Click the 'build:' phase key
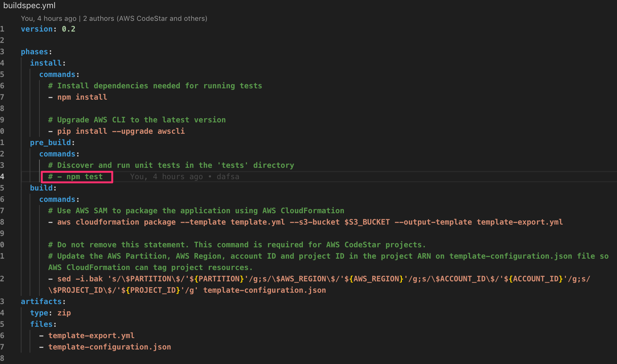 (43, 188)
